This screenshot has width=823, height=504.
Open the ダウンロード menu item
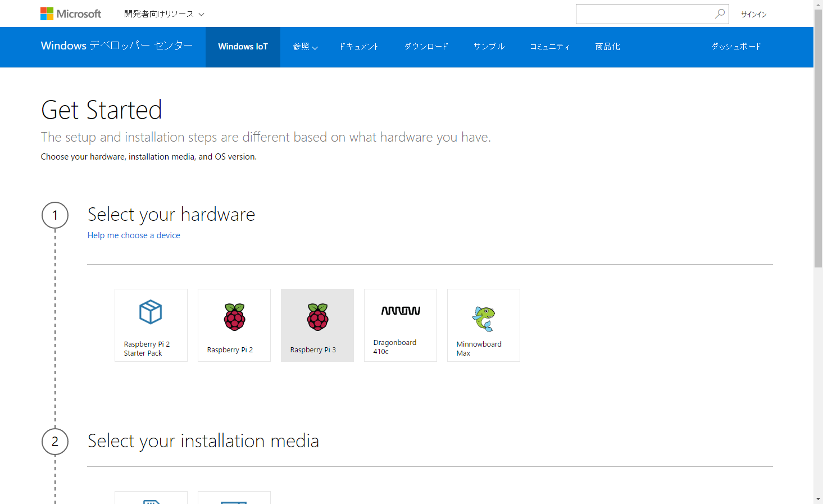[426, 47]
